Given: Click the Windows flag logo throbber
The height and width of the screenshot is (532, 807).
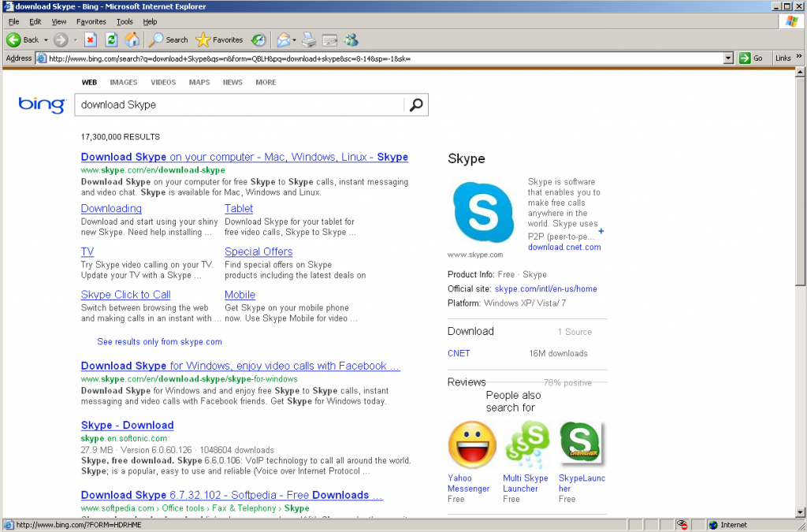Looking at the screenshot, I should tap(791, 21).
